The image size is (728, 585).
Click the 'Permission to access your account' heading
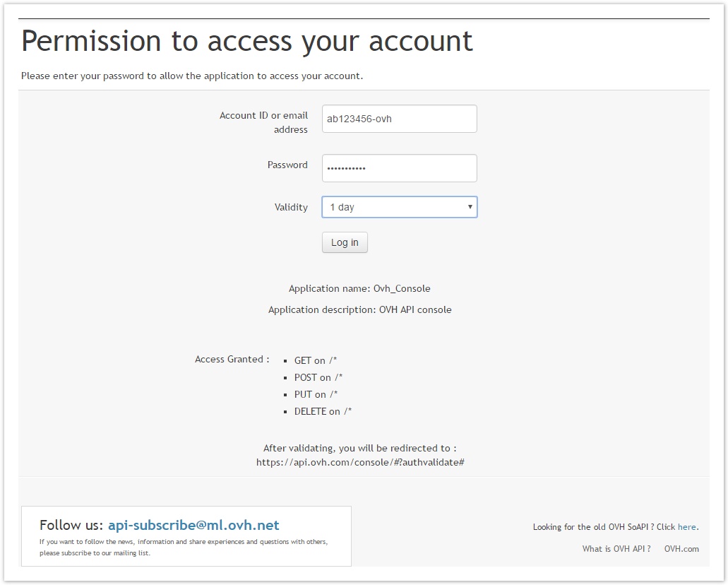click(247, 42)
